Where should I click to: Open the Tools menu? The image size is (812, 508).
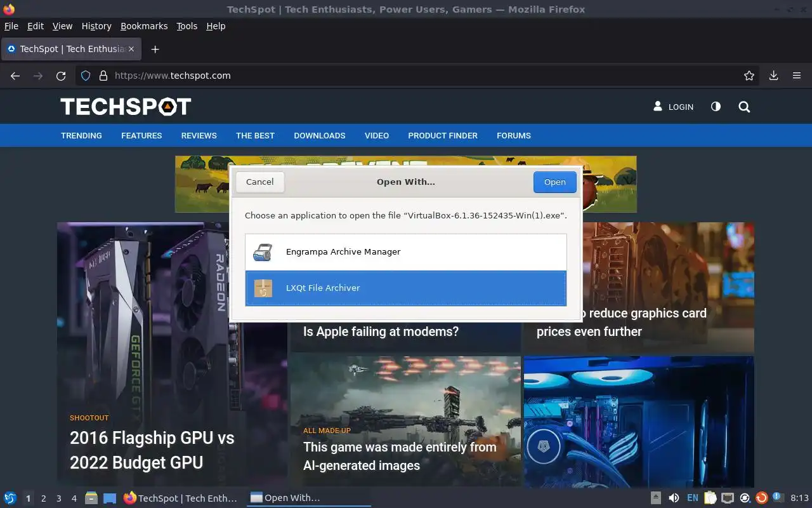(187, 26)
